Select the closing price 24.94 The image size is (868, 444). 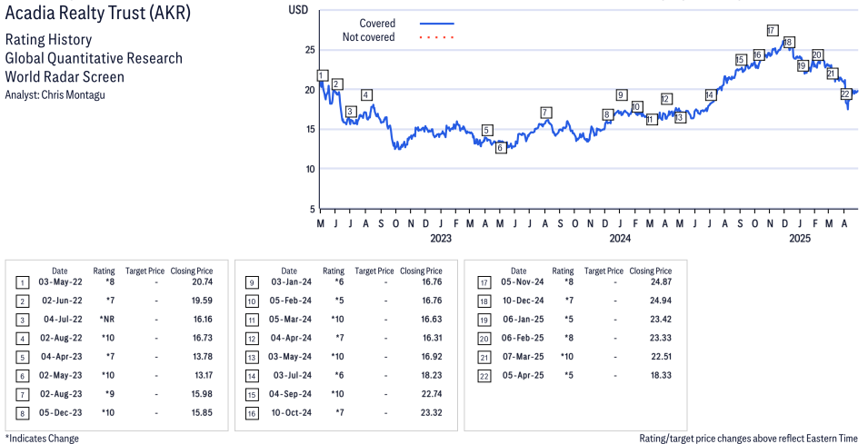point(661,301)
